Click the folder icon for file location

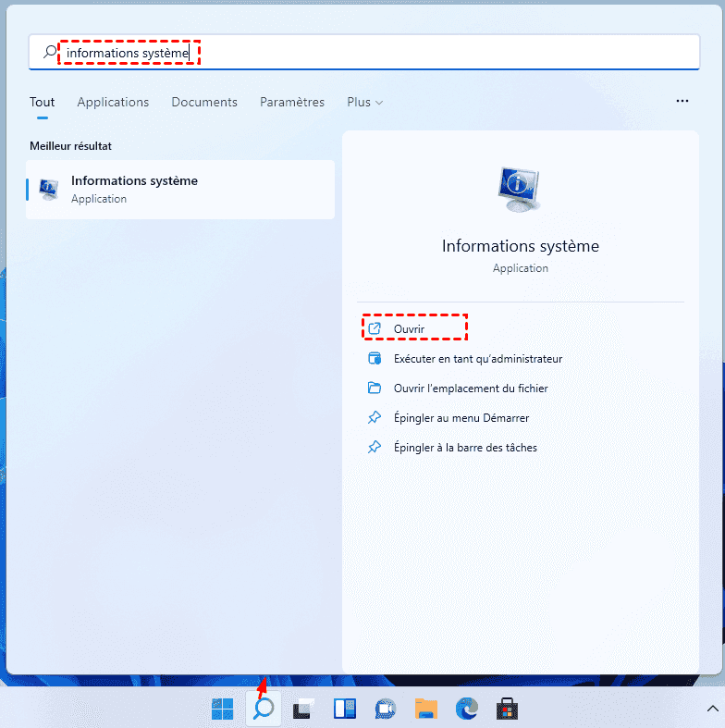click(375, 388)
